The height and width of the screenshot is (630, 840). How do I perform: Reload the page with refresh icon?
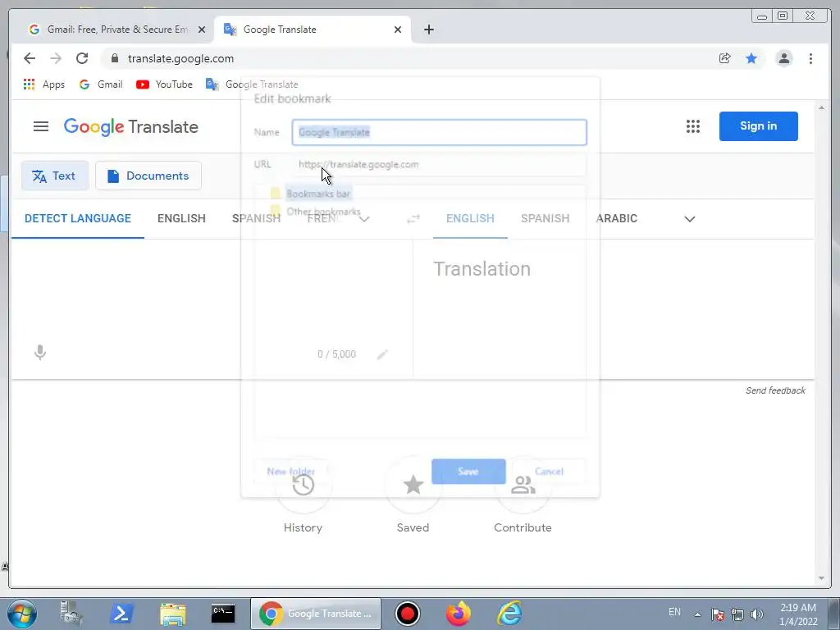(82, 58)
